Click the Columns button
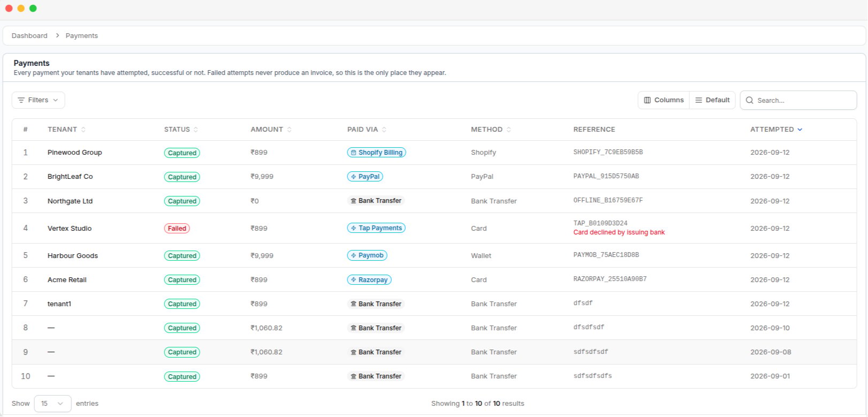 tap(664, 100)
